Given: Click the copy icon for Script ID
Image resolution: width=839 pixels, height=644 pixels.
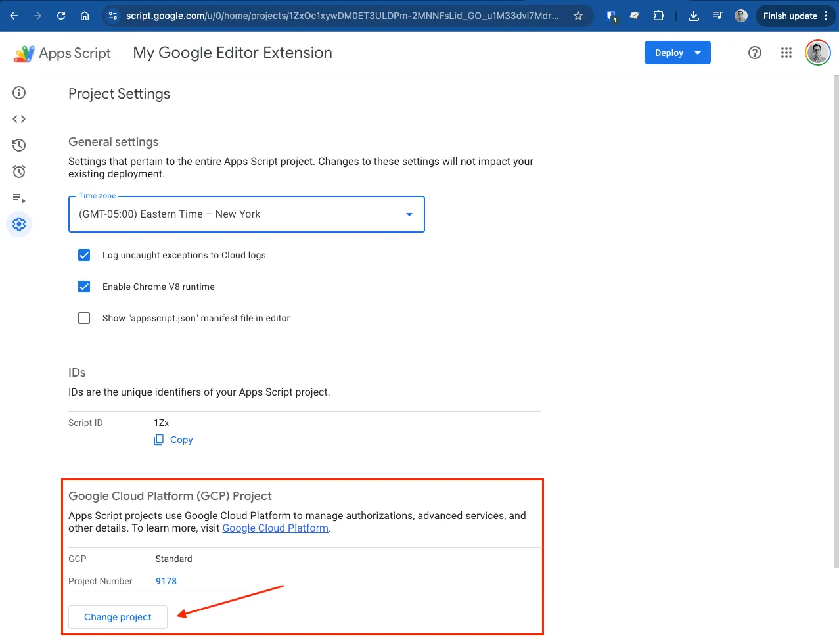Looking at the screenshot, I should 159,440.
